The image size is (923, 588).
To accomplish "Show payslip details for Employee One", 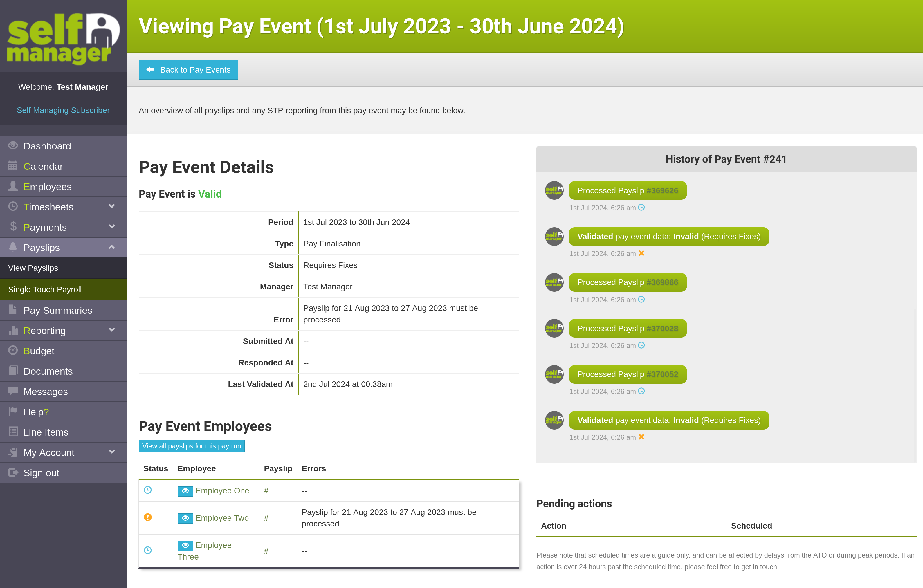I will coord(185,491).
